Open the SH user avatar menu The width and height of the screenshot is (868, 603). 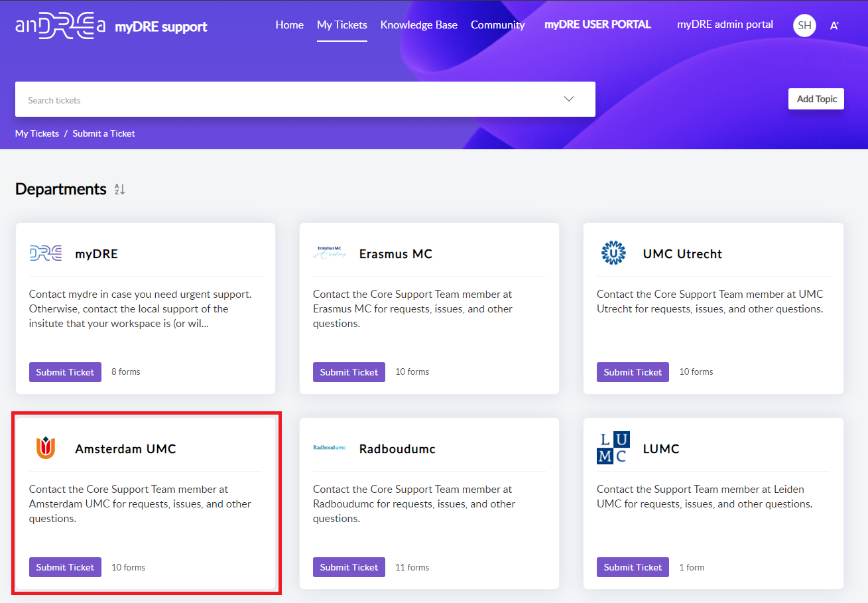(x=804, y=25)
